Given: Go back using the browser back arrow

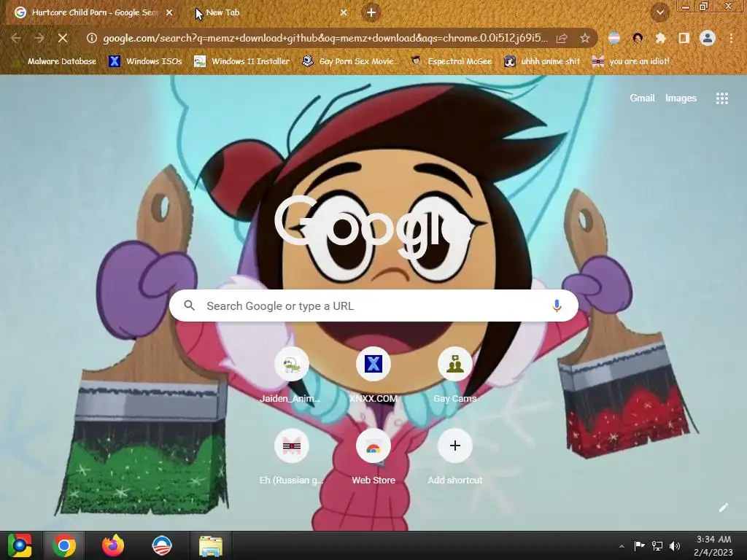Looking at the screenshot, I should 15,38.
